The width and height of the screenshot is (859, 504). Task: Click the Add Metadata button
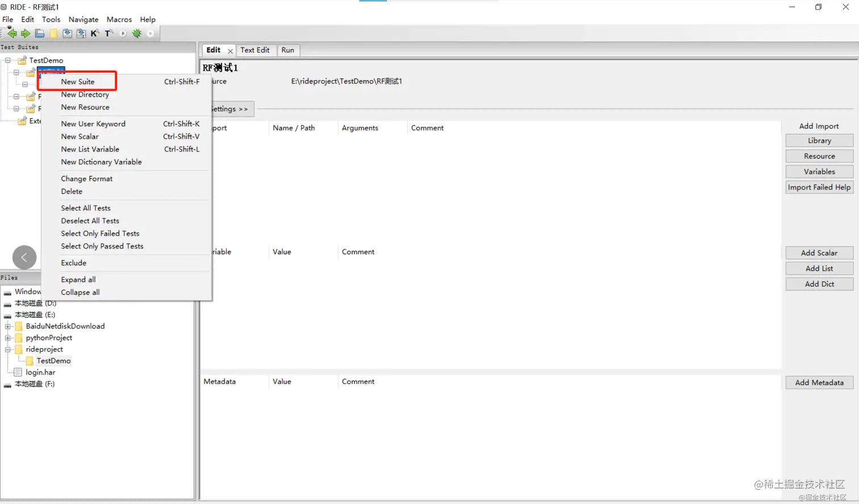pos(819,382)
